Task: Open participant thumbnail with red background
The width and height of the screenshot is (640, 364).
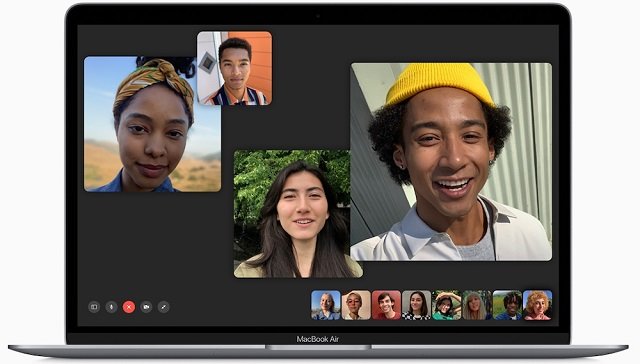Action: 386,305
